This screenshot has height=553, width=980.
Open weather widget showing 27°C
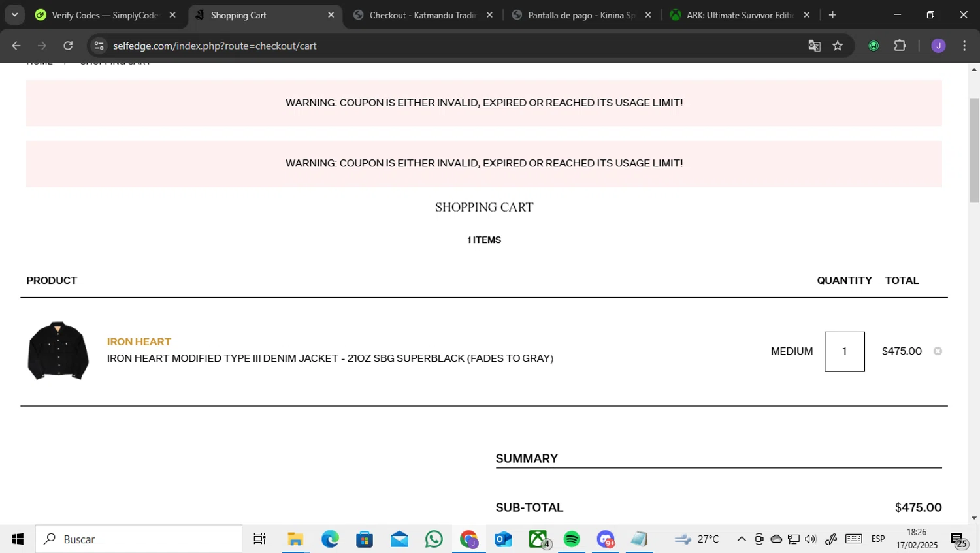pyautogui.click(x=696, y=539)
